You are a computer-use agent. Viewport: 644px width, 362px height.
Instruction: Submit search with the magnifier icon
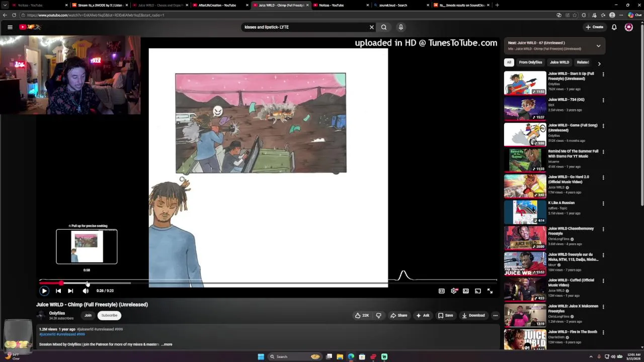coord(384,27)
